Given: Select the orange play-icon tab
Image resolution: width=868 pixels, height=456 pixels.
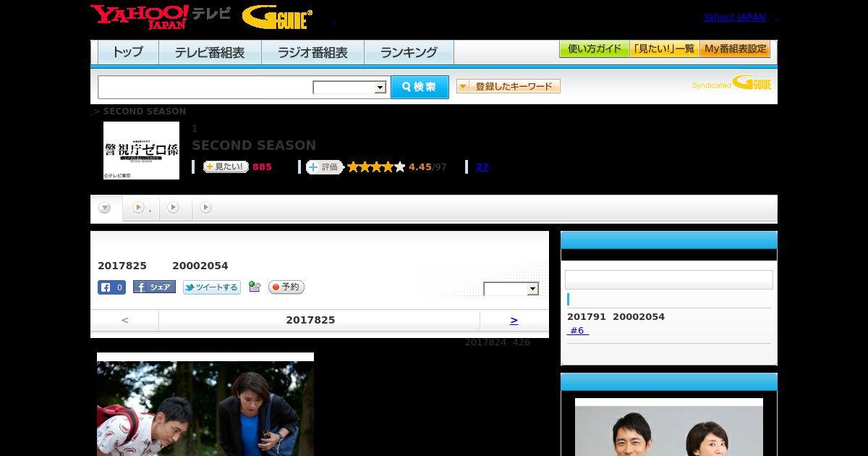Looking at the screenshot, I should 141,208.
